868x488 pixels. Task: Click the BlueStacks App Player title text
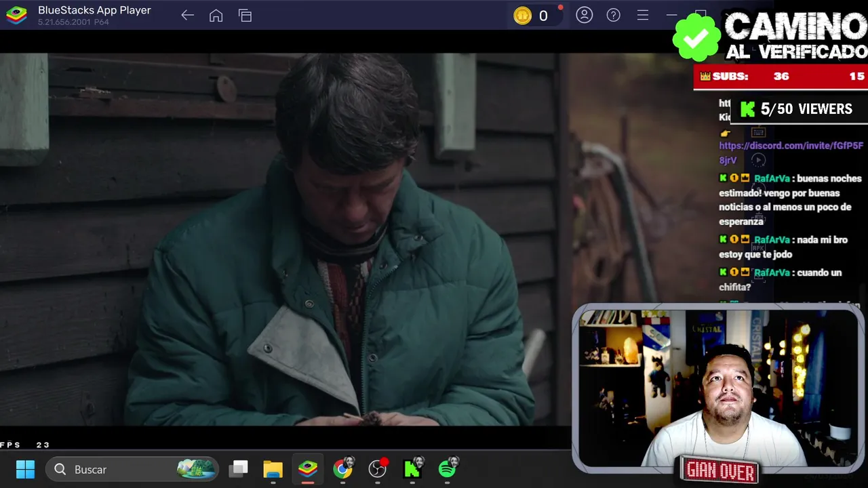point(94,10)
